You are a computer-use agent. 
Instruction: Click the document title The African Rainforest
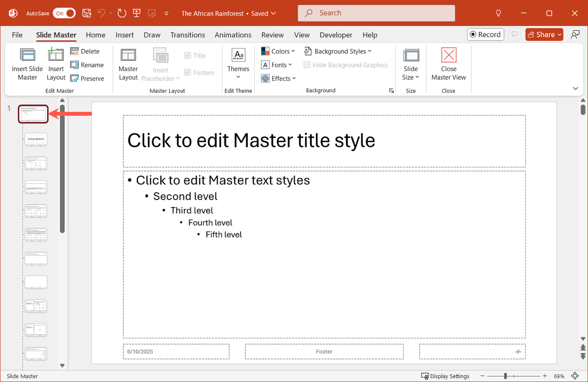point(212,13)
